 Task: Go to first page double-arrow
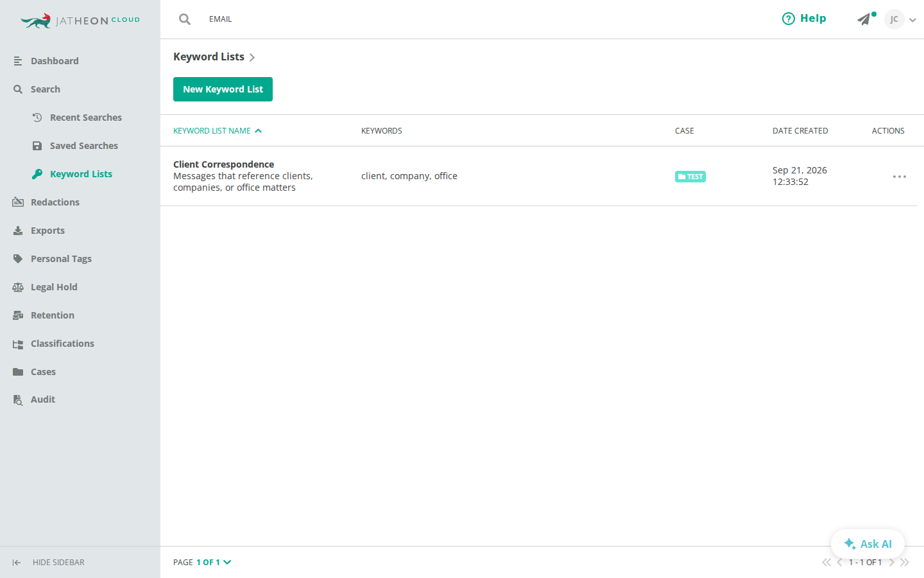[x=826, y=563]
